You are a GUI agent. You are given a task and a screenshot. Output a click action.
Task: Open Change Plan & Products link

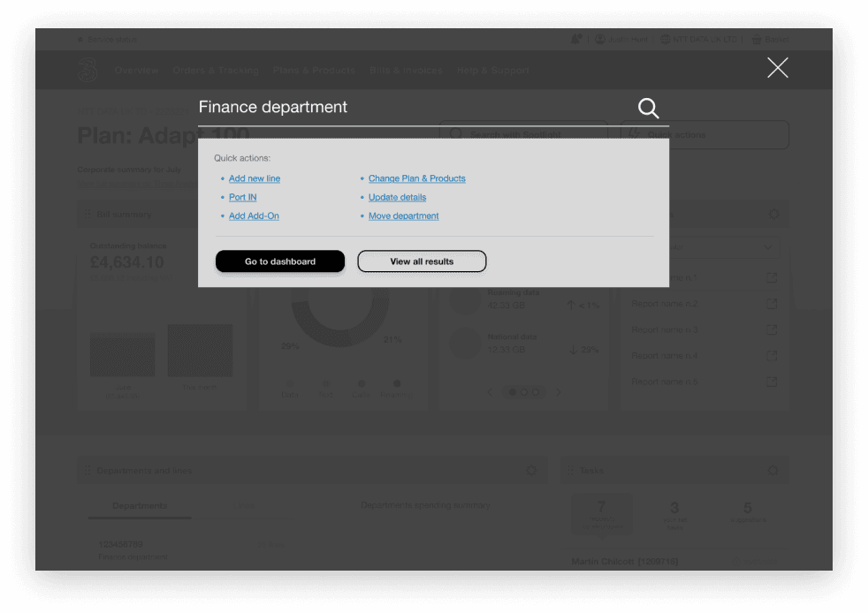(x=417, y=178)
